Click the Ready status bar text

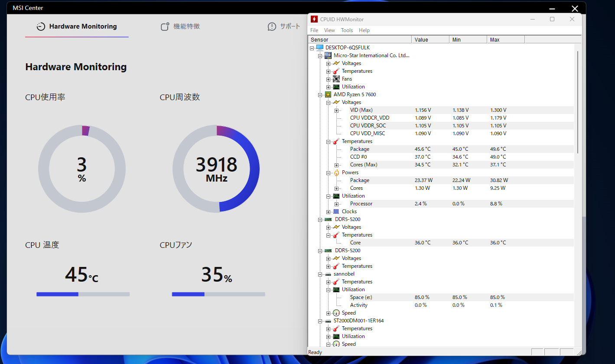(x=315, y=352)
